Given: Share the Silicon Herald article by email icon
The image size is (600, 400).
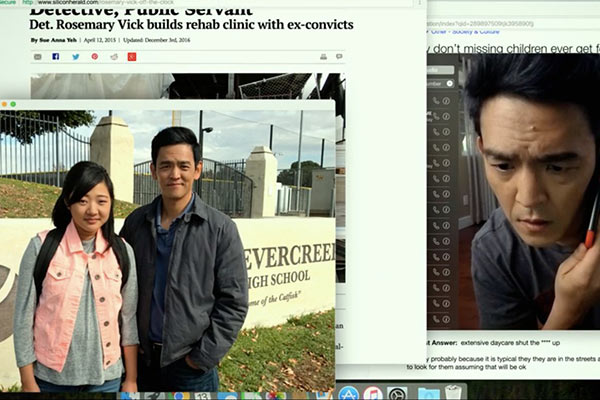Looking at the screenshot, I should 38,57.
